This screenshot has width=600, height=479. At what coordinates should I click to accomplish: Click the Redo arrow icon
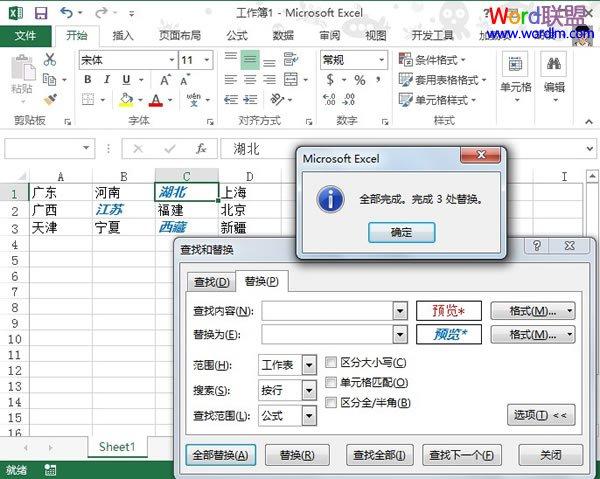101,13
